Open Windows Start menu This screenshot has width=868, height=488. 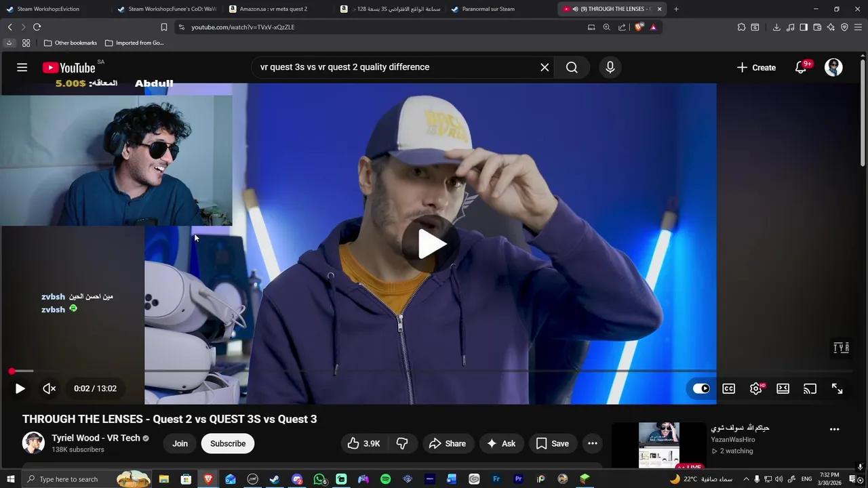[10, 479]
